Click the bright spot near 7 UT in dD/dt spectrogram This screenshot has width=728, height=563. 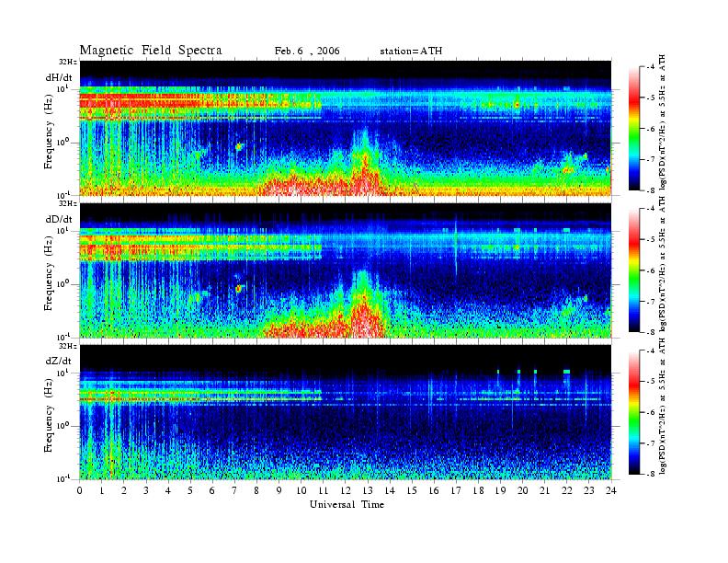click(x=239, y=289)
